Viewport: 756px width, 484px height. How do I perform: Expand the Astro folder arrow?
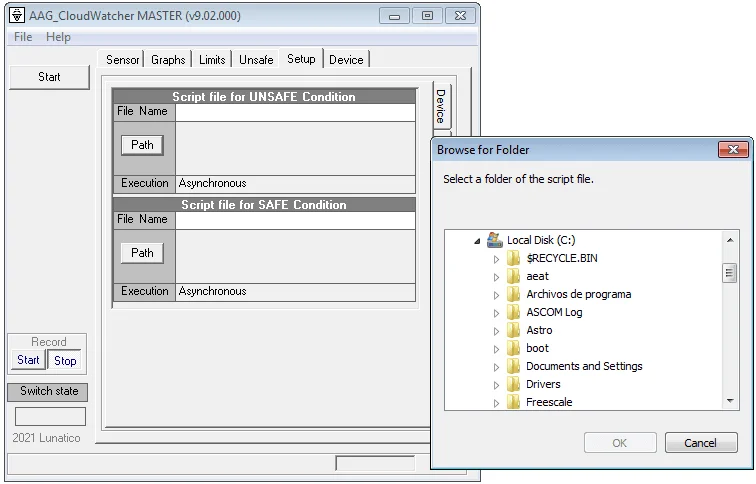tap(496, 331)
